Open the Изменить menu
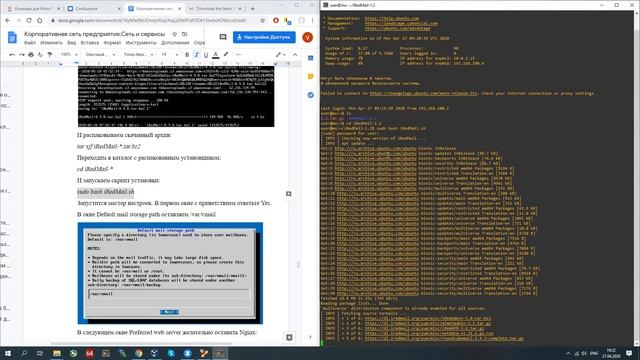640x360 pixels. [x=51, y=42]
